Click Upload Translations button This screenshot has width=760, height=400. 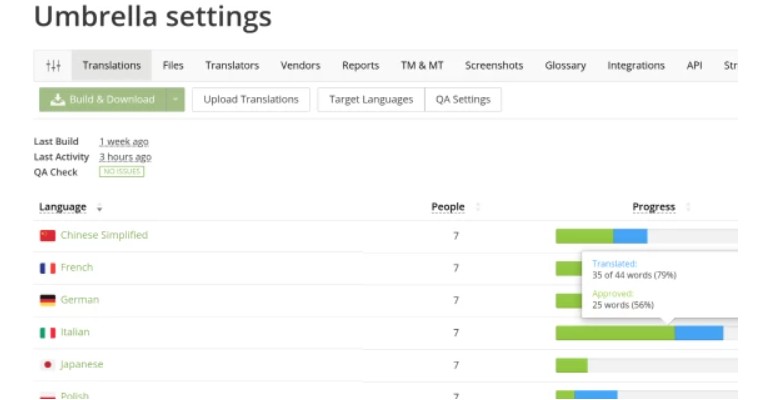[251, 99]
